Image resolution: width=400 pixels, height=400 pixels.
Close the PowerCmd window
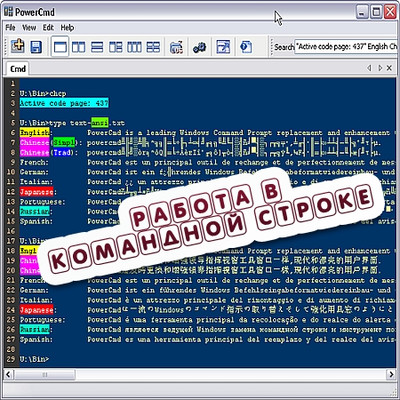(x=390, y=12)
